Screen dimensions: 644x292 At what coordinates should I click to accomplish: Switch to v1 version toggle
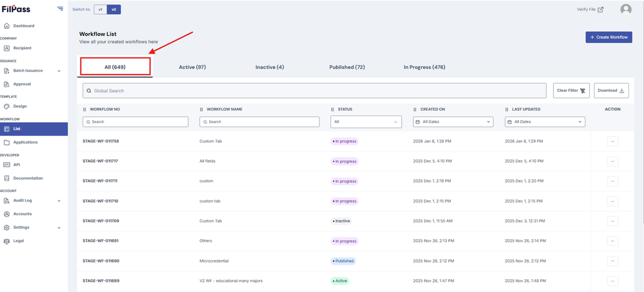tap(100, 9)
